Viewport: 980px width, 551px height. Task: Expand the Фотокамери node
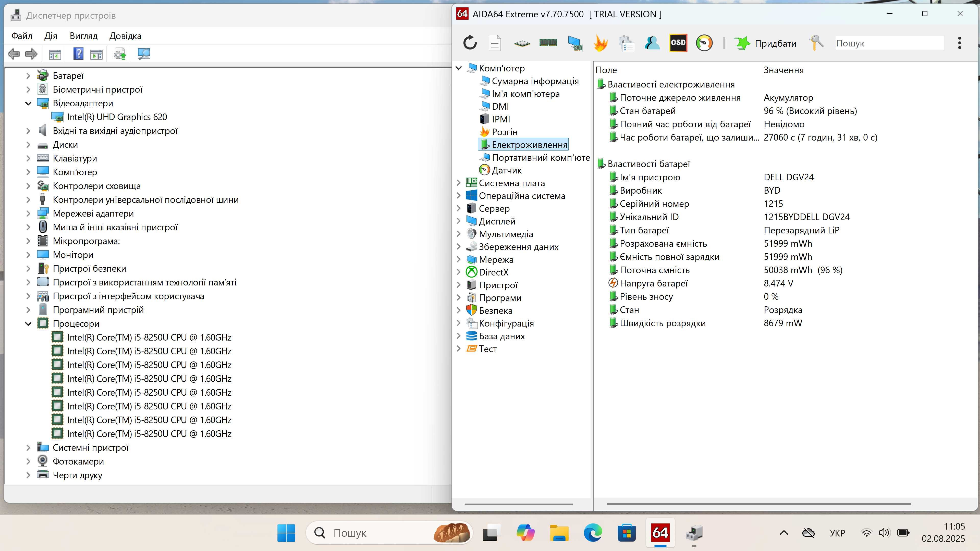[28, 461]
